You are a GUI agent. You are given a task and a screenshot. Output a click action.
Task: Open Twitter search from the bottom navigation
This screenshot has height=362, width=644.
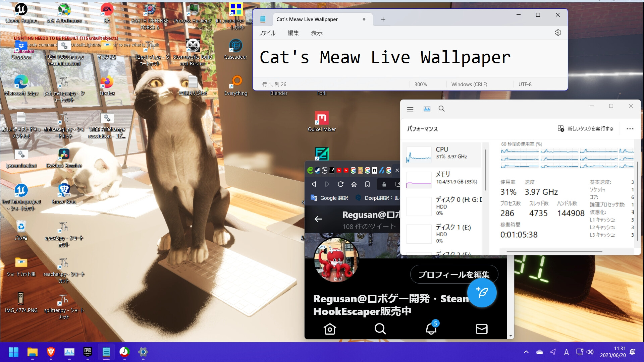point(380,329)
